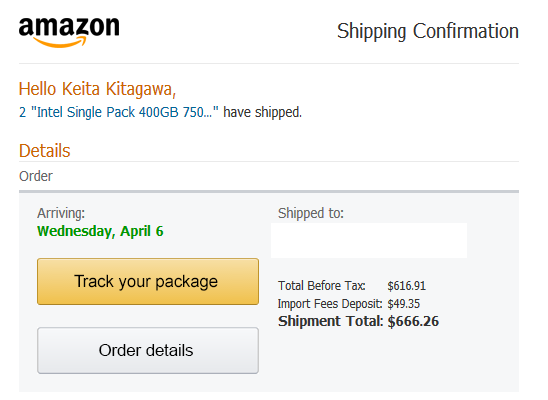Screen dimensions: 548x400
Task: Click the Shipping Confirmation heading
Action: [428, 31]
